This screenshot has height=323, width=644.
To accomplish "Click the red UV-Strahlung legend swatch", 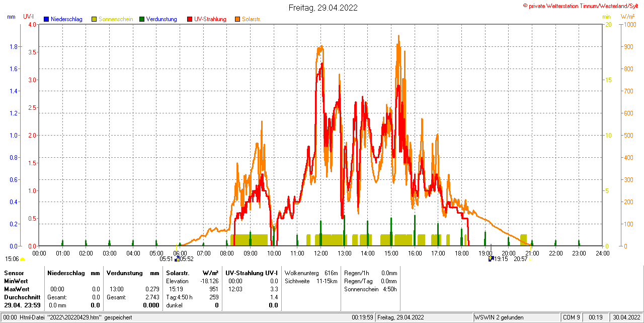I will [x=190, y=19].
